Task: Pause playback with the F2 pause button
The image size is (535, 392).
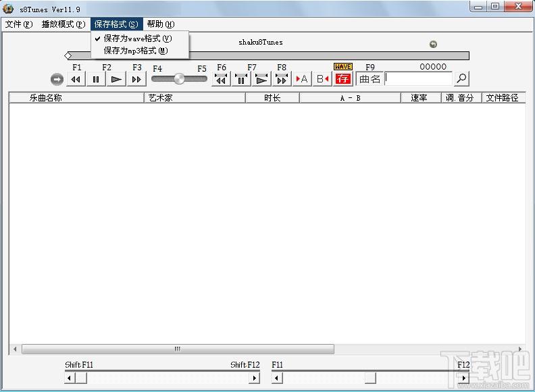Action: (x=96, y=79)
